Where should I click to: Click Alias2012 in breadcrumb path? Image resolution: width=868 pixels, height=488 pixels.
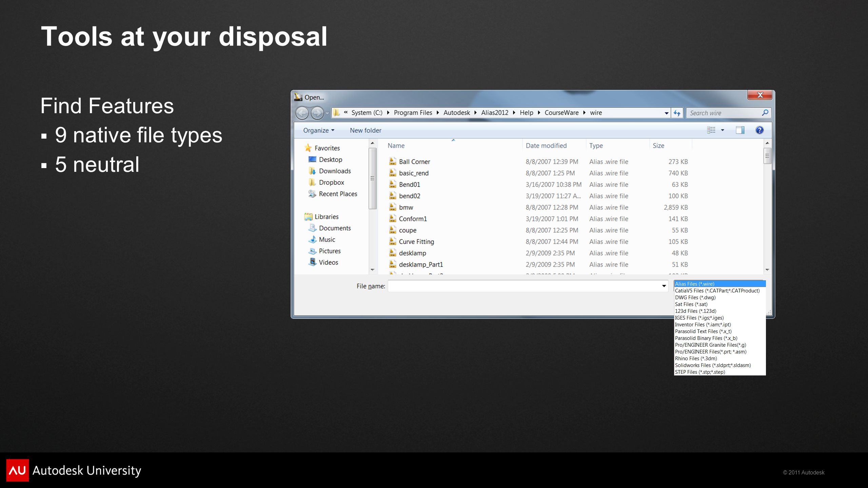pos(495,113)
